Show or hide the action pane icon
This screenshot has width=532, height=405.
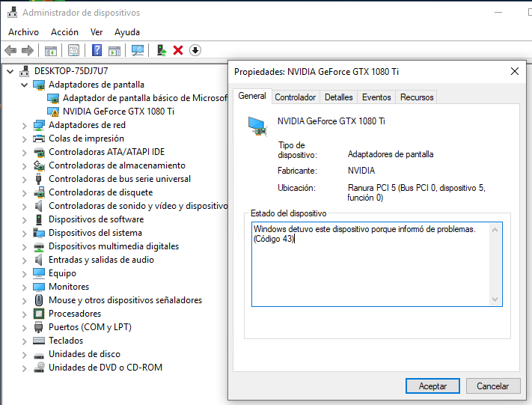(114, 51)
